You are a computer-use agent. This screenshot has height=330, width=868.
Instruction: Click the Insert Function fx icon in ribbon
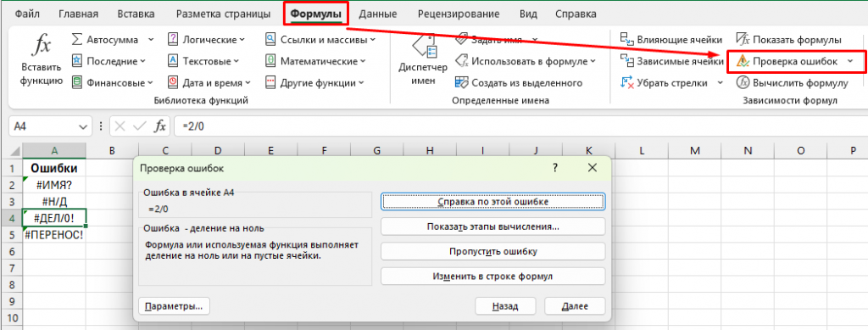(x=42, y=45)
